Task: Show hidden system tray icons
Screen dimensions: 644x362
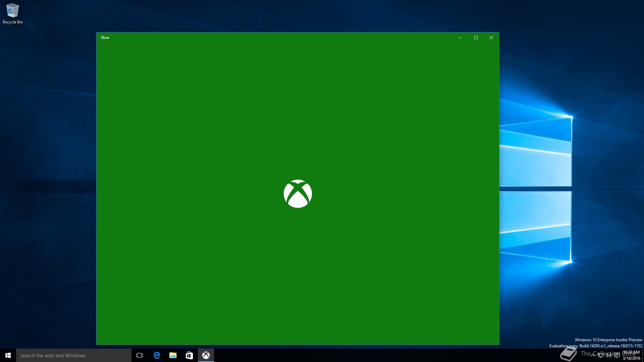Action: point(593,355)
